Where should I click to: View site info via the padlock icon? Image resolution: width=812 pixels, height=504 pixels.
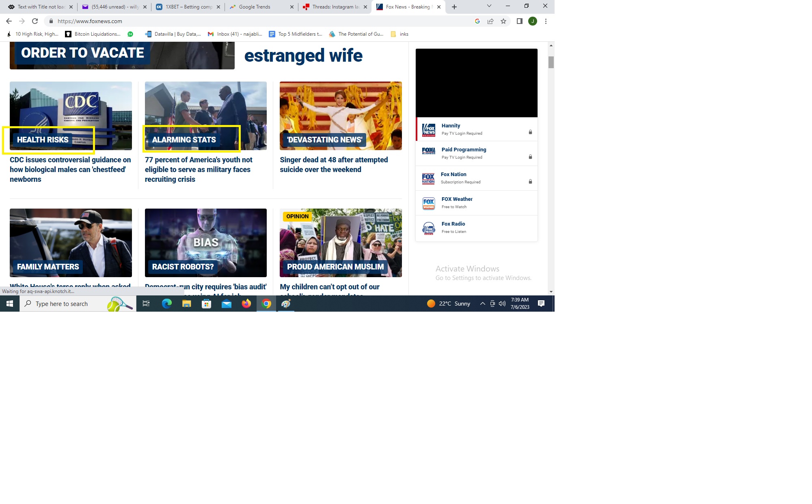pyautogui.click(x=51, y=21)
